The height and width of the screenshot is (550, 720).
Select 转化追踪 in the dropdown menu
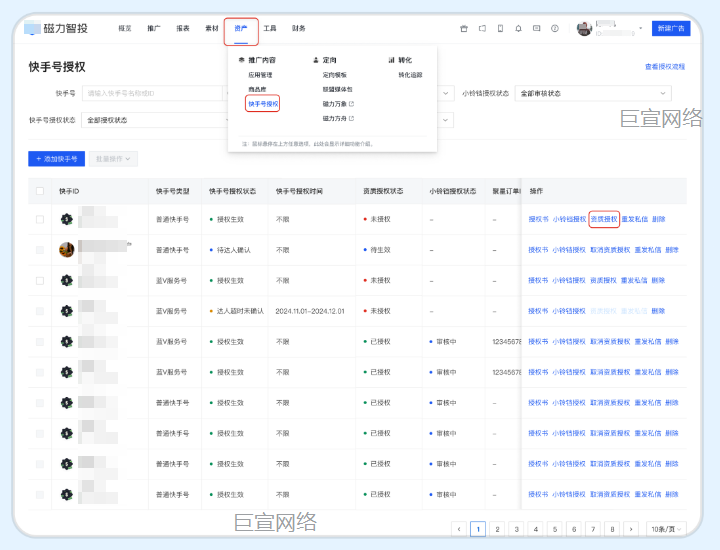pos(410,75)
